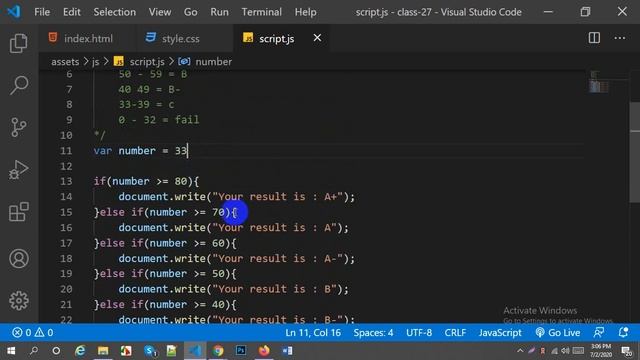
Task: Click line number 13 in gutter
Action: coord(66,181)
